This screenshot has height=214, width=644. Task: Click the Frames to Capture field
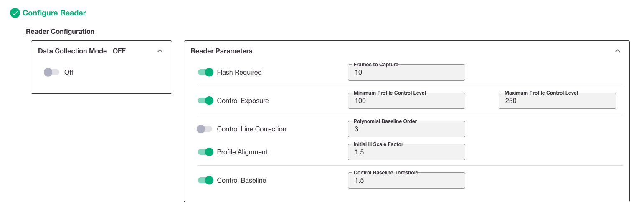tap(406, 72)
